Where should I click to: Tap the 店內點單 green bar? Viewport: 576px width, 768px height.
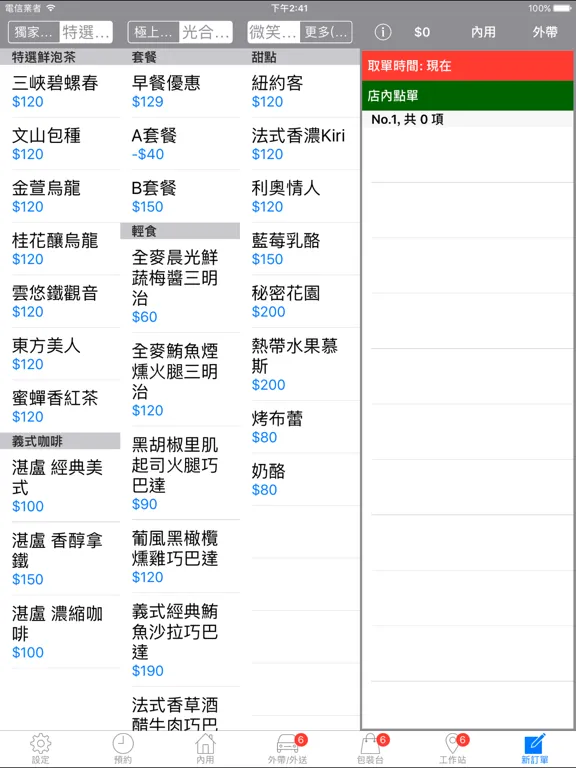[467, 96]
